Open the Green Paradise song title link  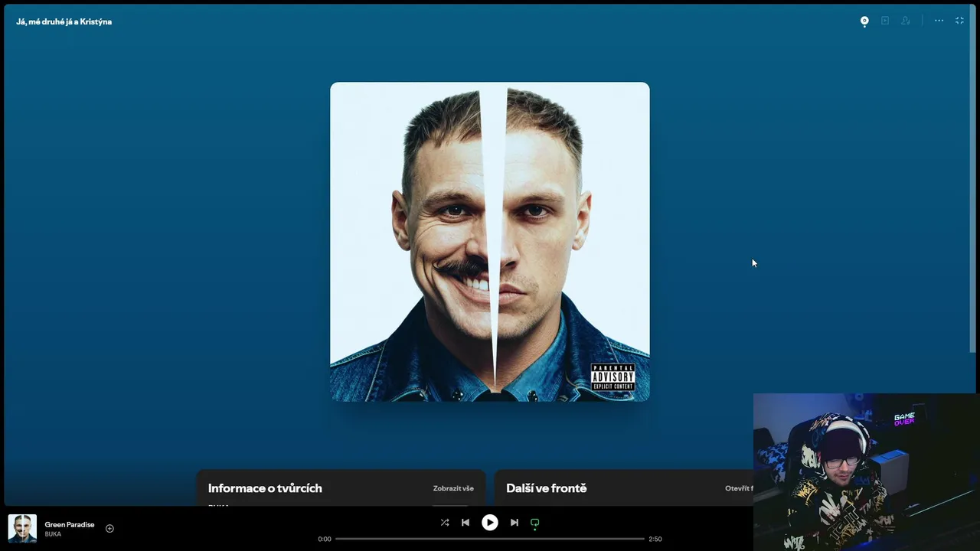(70, 524)
